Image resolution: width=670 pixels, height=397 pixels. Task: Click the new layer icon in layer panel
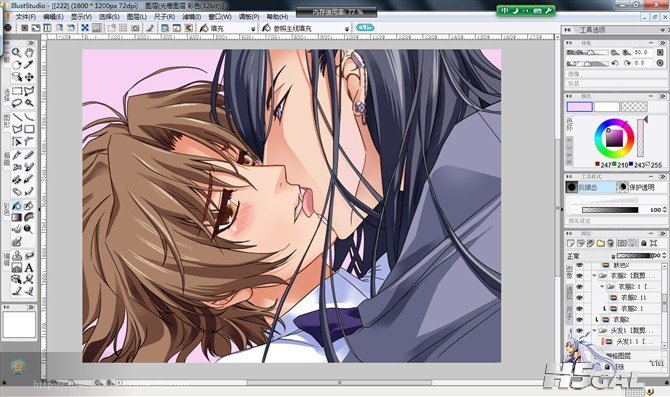(570, 243)
